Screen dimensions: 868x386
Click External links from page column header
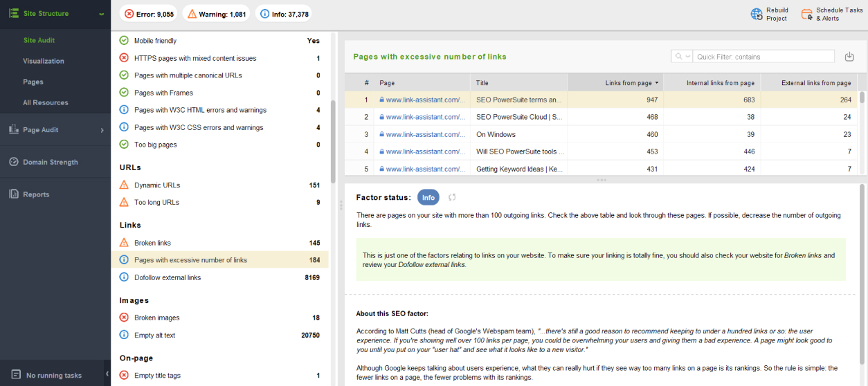click(x=808, y=83)
